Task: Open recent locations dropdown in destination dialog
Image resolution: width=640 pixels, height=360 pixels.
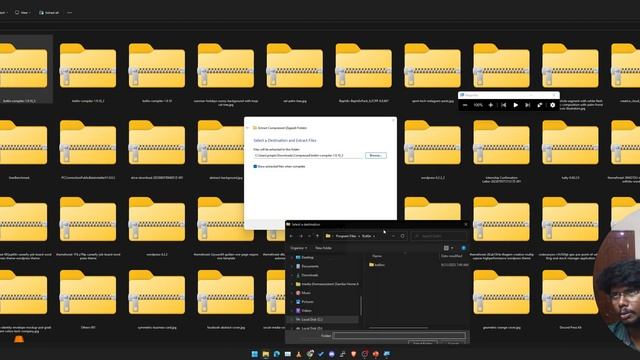Action: pyautogui.click(x=309, y=236)
